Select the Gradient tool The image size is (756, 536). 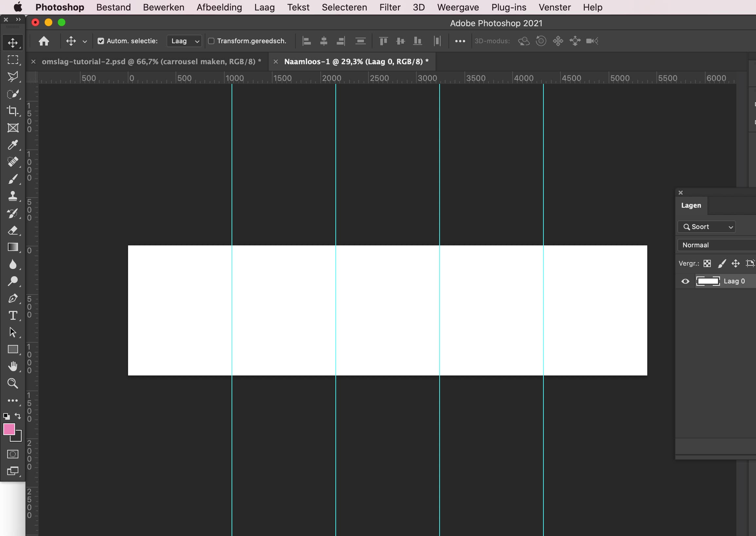click(12, 247)
